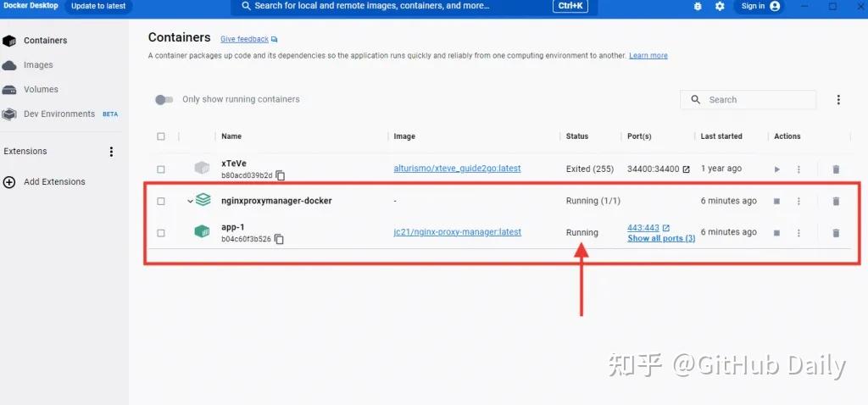Image resolution: width=868 pixels, height=405 pixels.
Task: Click the Learn more link
Action: 648,56
